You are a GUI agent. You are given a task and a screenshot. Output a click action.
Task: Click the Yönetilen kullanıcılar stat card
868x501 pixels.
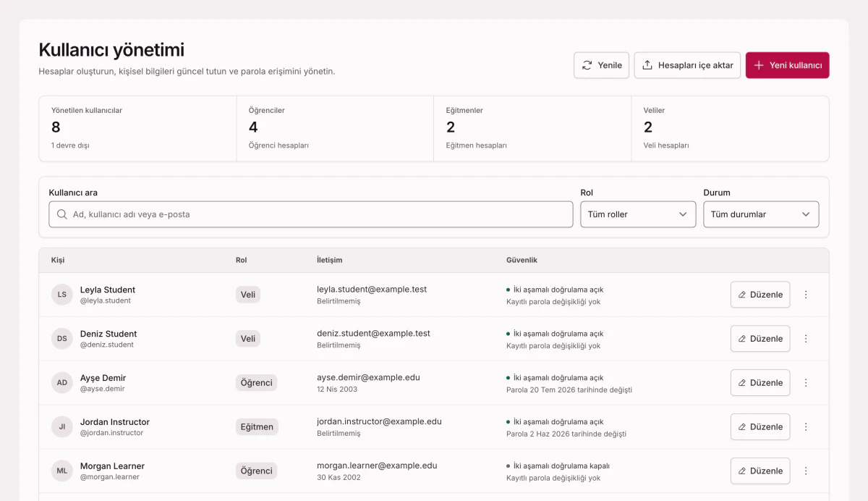138,129
